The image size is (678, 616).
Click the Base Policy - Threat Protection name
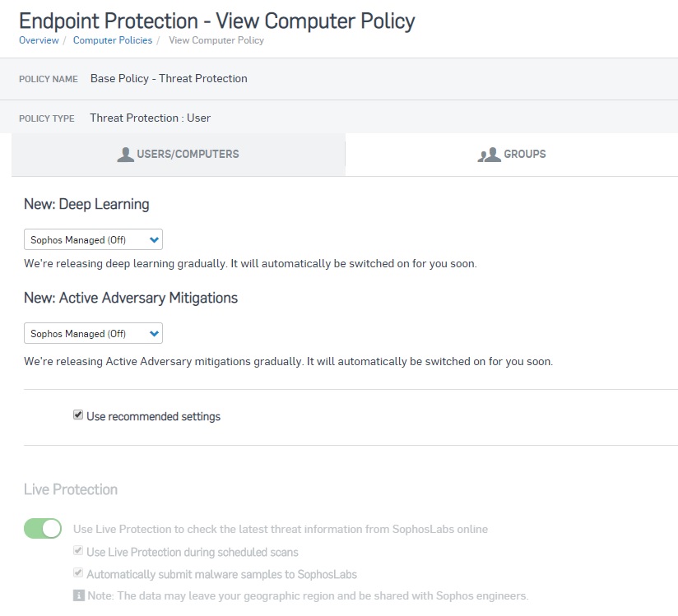point(169,79)
